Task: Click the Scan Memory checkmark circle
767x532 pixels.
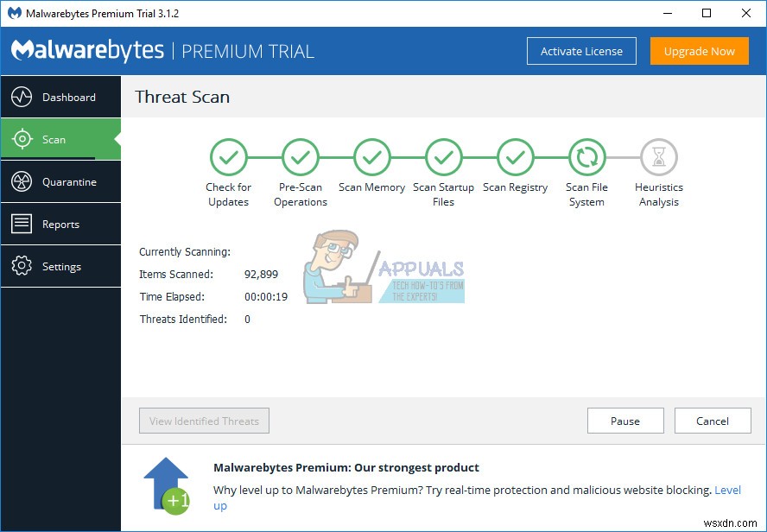Action: click(371, 157)
